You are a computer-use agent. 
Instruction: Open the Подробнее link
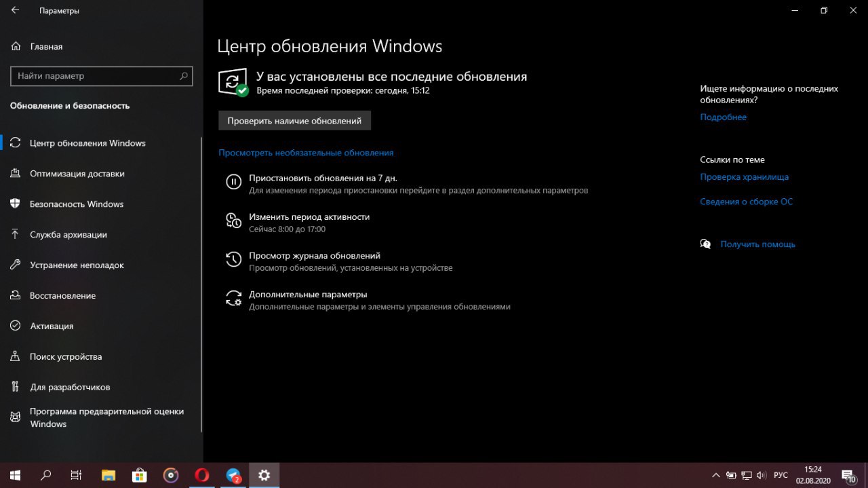(x=723, y=117)
